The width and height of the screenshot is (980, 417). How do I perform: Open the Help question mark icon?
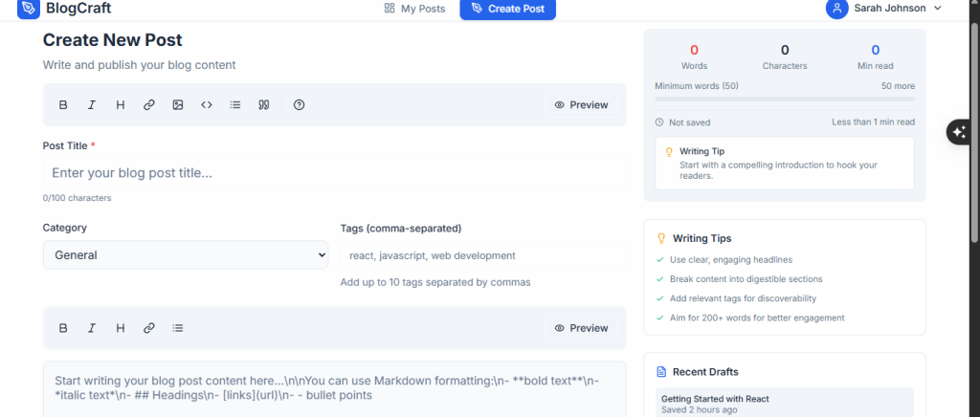[x=299, y=105]
